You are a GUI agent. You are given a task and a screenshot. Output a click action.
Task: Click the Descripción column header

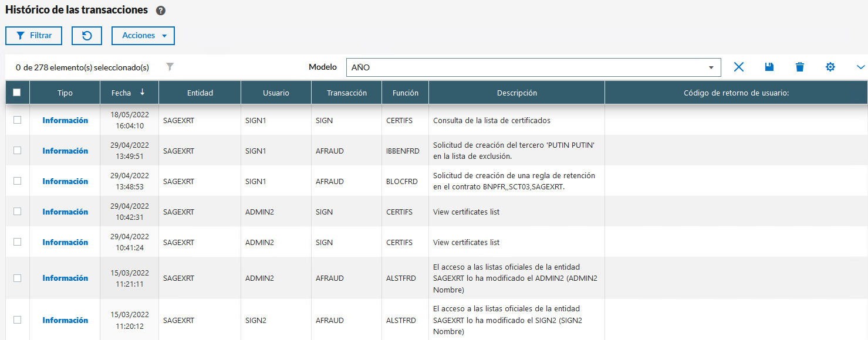click(516, 93)
